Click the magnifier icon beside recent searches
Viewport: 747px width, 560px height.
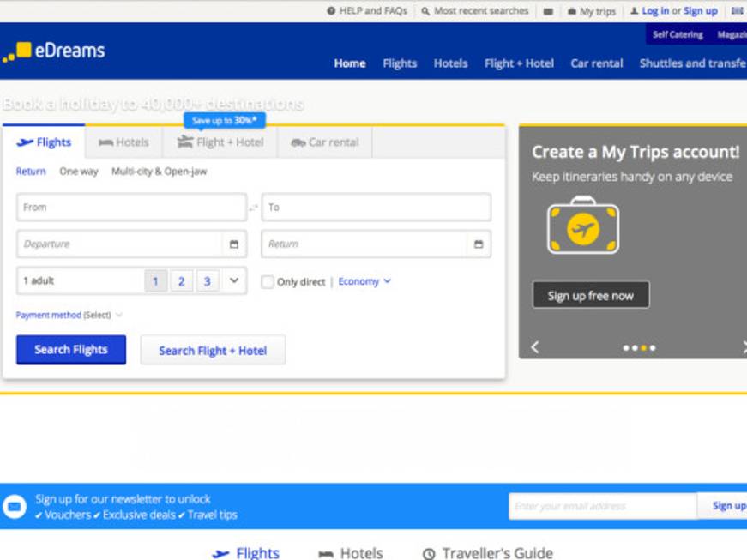point(425,11)
